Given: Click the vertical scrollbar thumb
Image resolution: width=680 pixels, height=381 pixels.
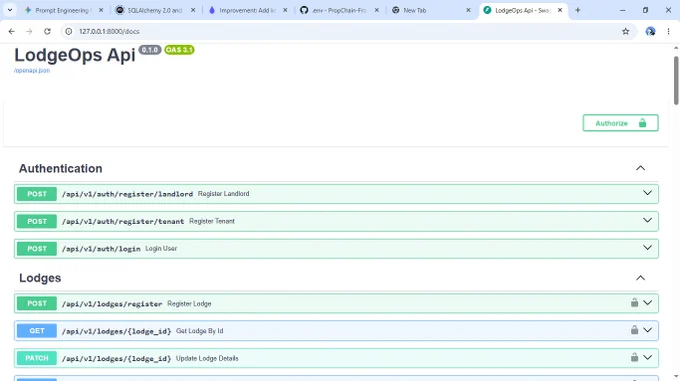Looking at the screenshot, I should click(x=676, y=80).
